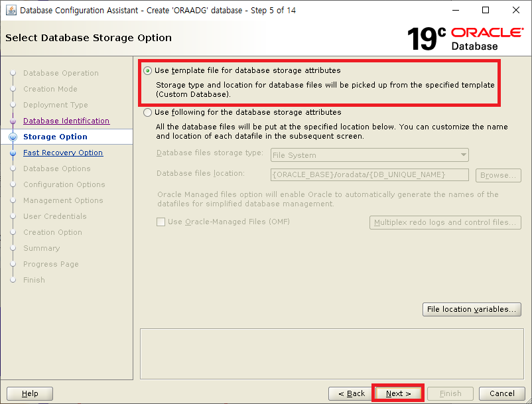The image size is (532, 404).
Task: Select 'Use template file for database storage attributes'
Action: 147,70
